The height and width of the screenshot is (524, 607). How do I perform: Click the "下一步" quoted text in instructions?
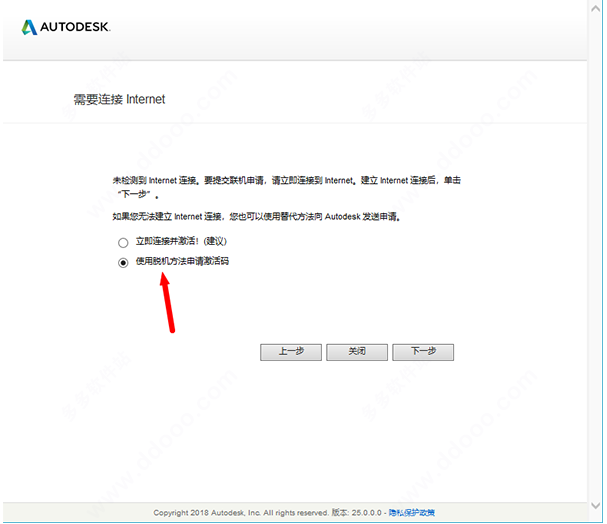(136, 196)
